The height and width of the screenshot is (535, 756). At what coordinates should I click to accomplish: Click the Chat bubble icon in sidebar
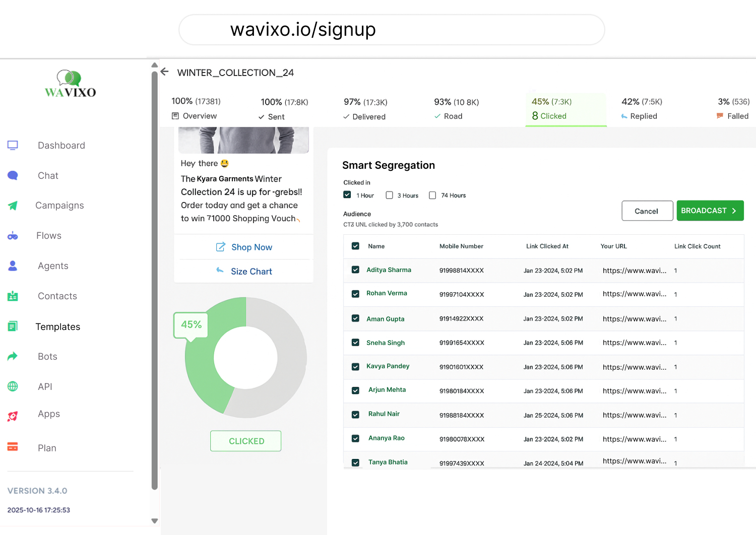(x=13, y=176)
